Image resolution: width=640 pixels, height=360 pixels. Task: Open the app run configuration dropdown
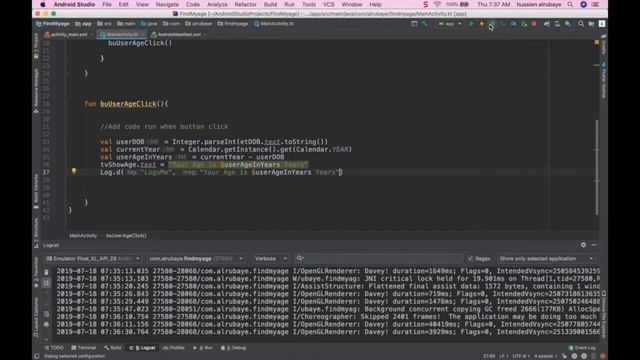[x=449, y=24]
